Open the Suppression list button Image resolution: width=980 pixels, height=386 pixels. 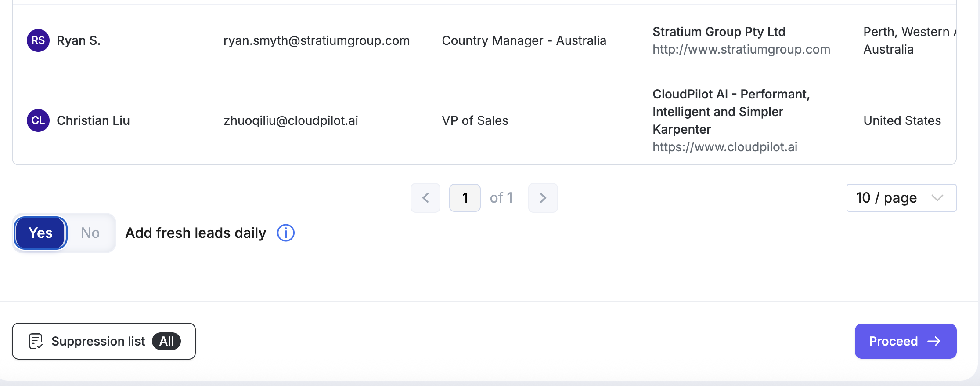click(104, 341)
